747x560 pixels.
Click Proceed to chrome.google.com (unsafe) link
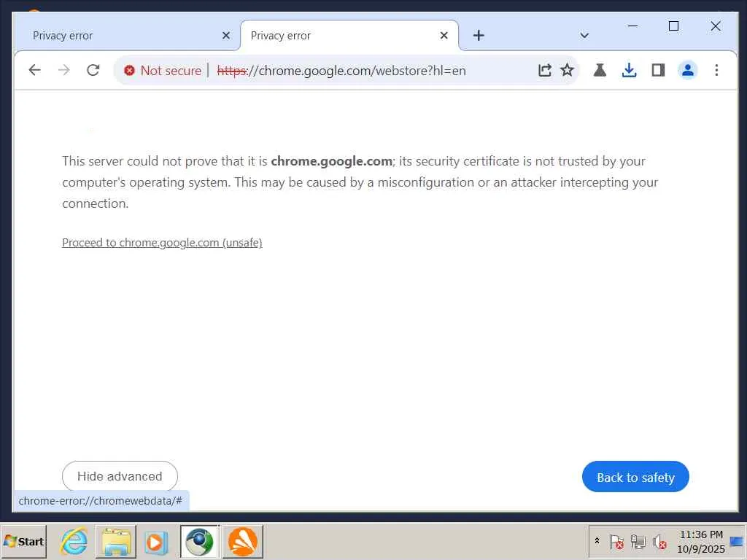click(x=162, y=242)
